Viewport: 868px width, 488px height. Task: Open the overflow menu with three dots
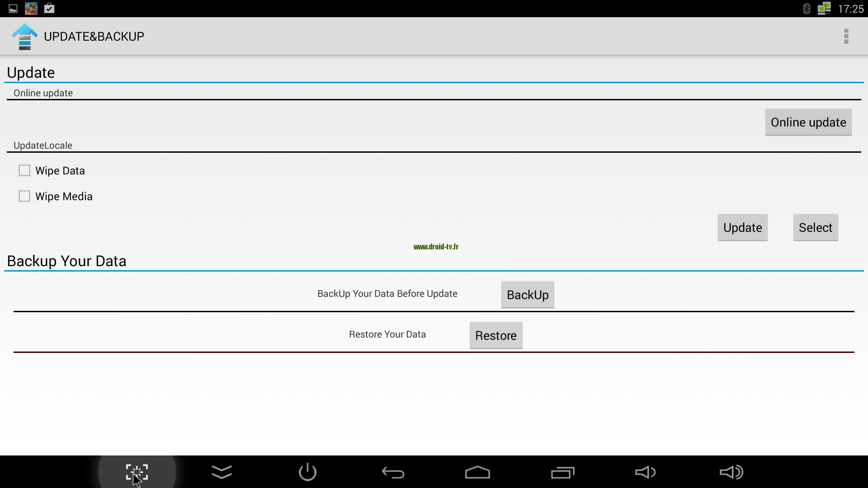[x=846, y=36]
